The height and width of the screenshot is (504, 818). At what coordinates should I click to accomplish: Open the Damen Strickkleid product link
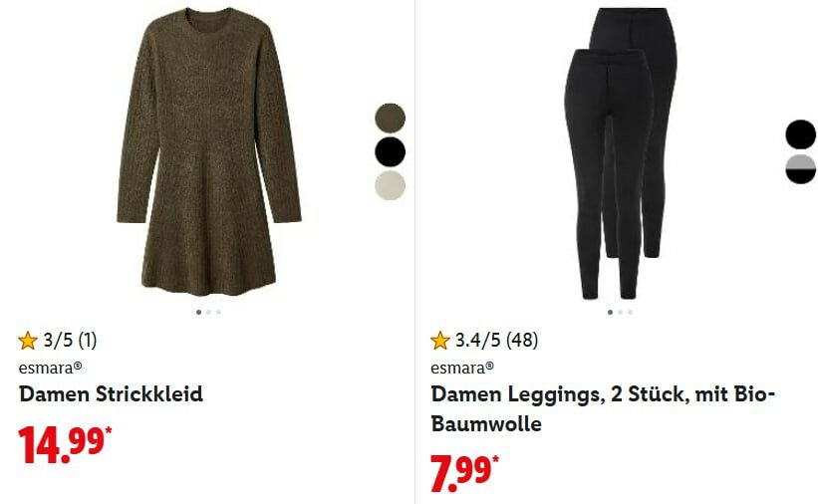pos(111,393)
